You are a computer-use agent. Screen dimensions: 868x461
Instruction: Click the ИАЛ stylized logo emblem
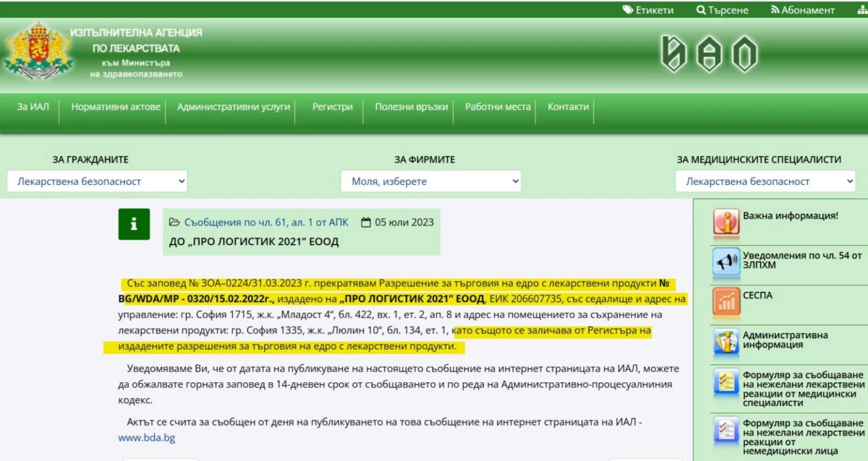click(709, 54)
